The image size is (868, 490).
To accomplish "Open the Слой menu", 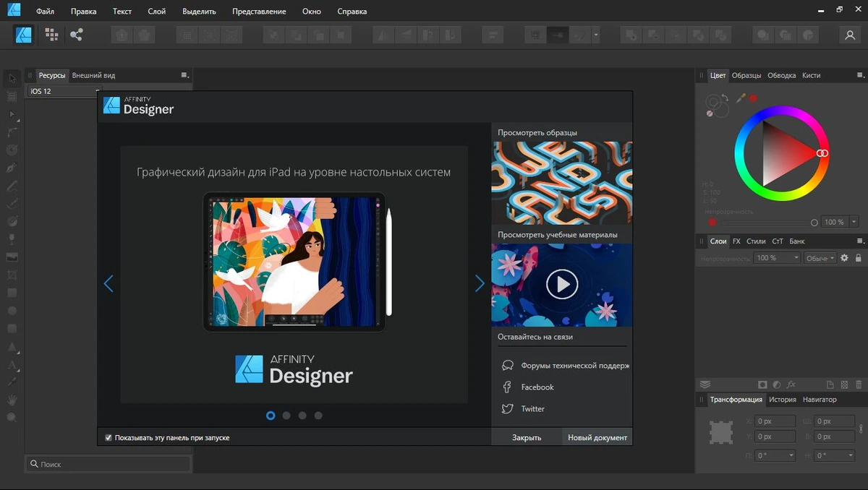I will (x=156, y=12).
